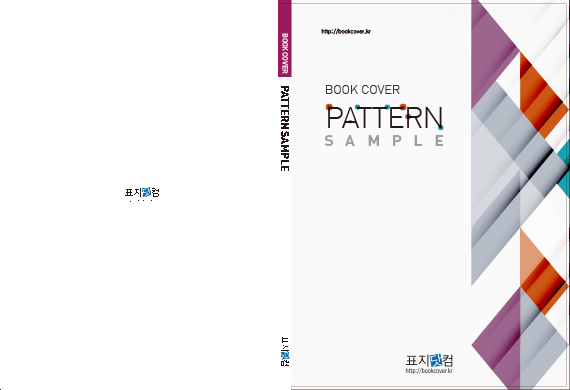
Task: Click the bookcover.kr URL at top of cover
Action: point(346,31)
